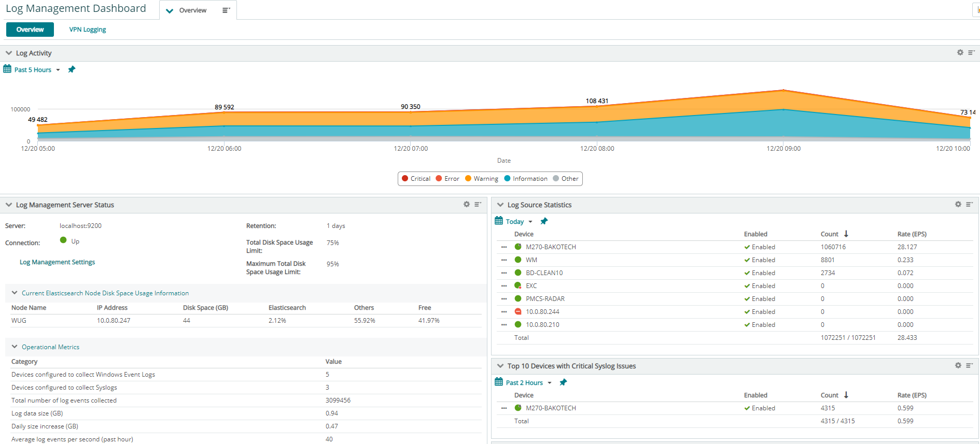980x444 pixels.
Task: Collapse the Operational Metrics section
Action: coord(15,347)
